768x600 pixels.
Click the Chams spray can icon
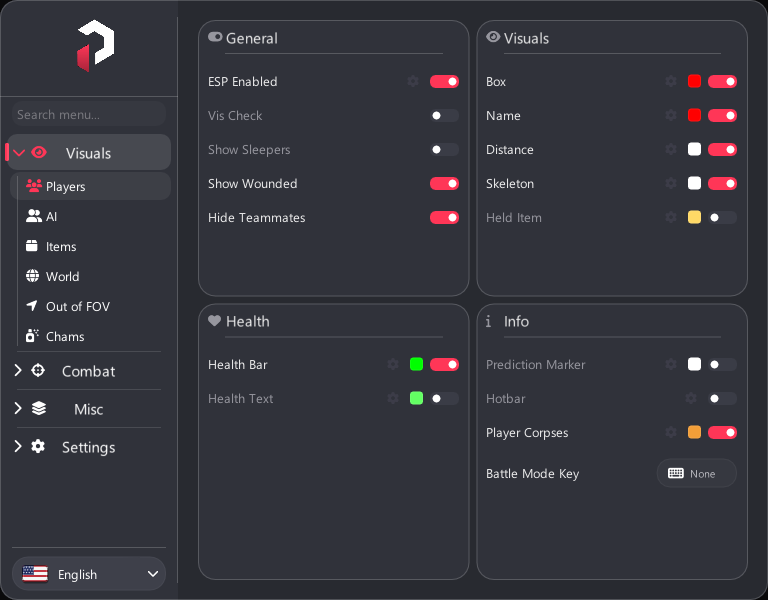32,336
